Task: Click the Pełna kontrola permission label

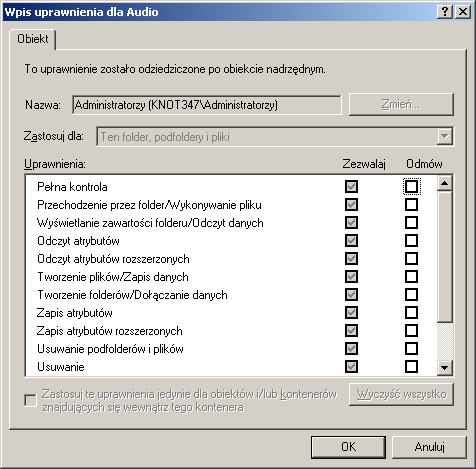Action: point(72,187)
